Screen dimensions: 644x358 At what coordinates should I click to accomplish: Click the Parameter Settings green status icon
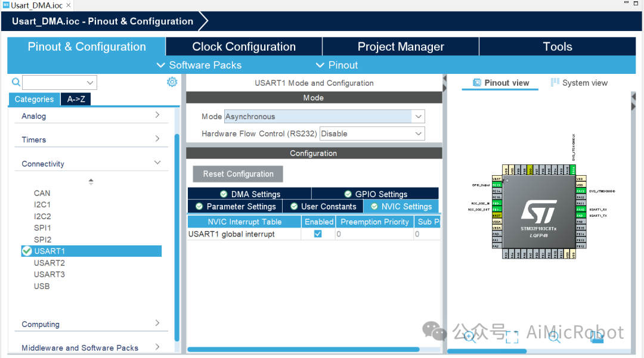click(199, 206)
